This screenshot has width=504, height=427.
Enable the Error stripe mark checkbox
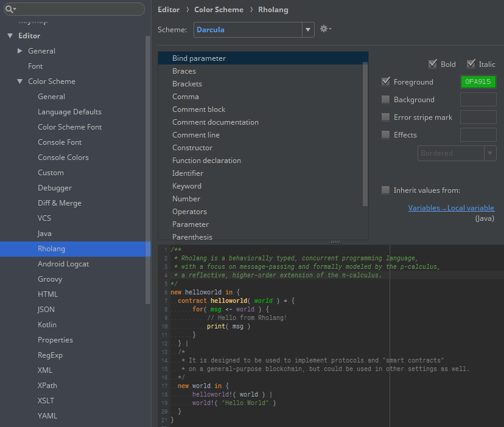[x=385, y=117]
